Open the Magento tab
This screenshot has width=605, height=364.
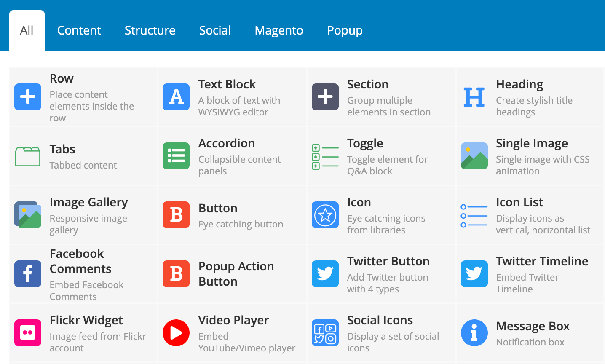278,30
